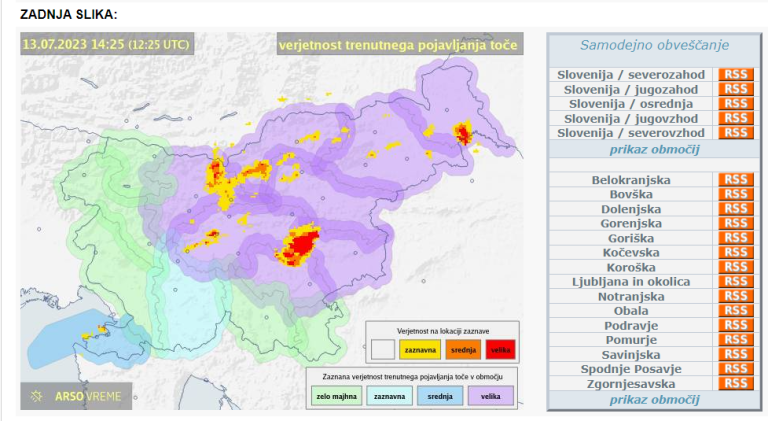Select the Dolenjska region label

(631, 209)
